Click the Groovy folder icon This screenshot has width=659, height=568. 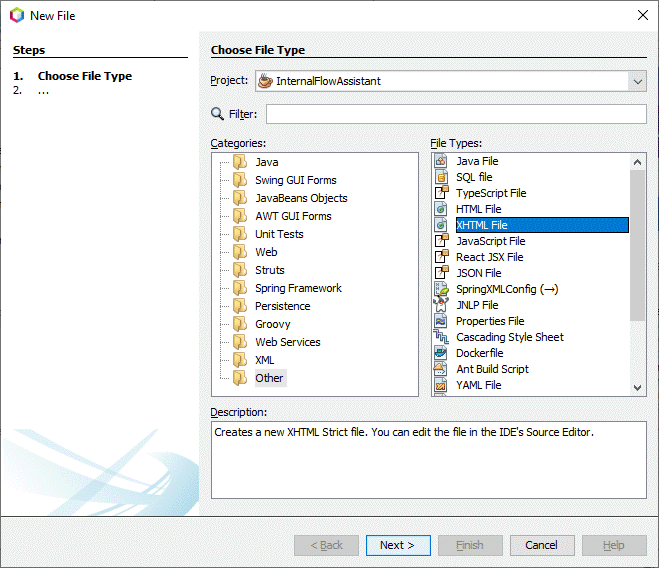[240, 324]
